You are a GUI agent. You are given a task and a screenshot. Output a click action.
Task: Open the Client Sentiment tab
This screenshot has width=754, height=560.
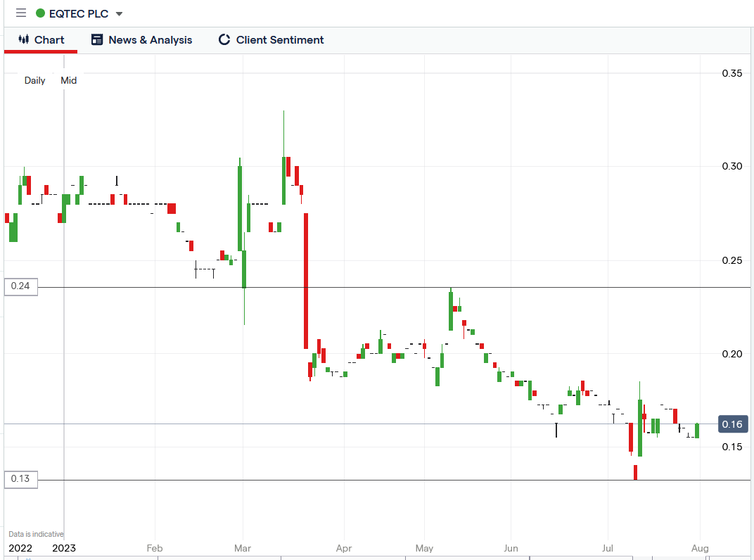(x=271, y=40)
